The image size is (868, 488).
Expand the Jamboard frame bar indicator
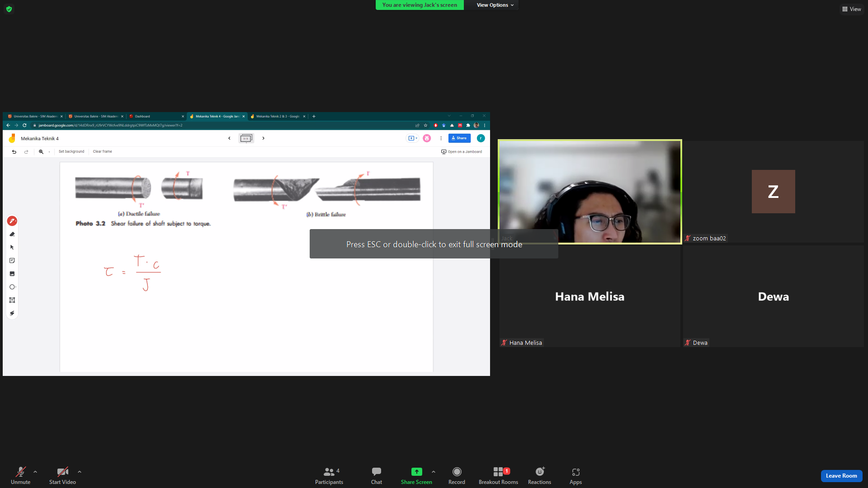click(246, 138)
